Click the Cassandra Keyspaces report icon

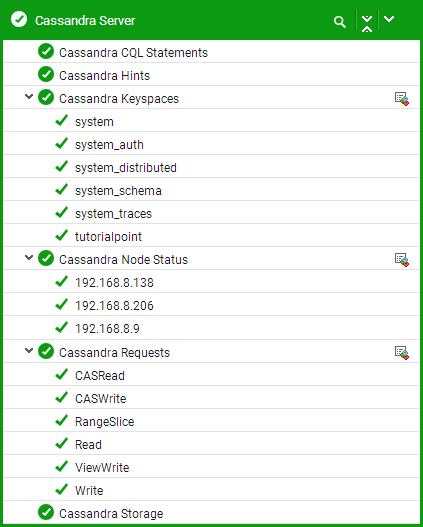point(401,99)
